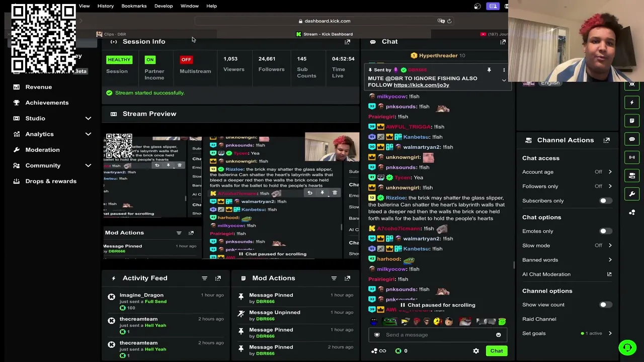Open the Develop menu
The width and height of the screenshot is (644, 362).
click(164, 6)
